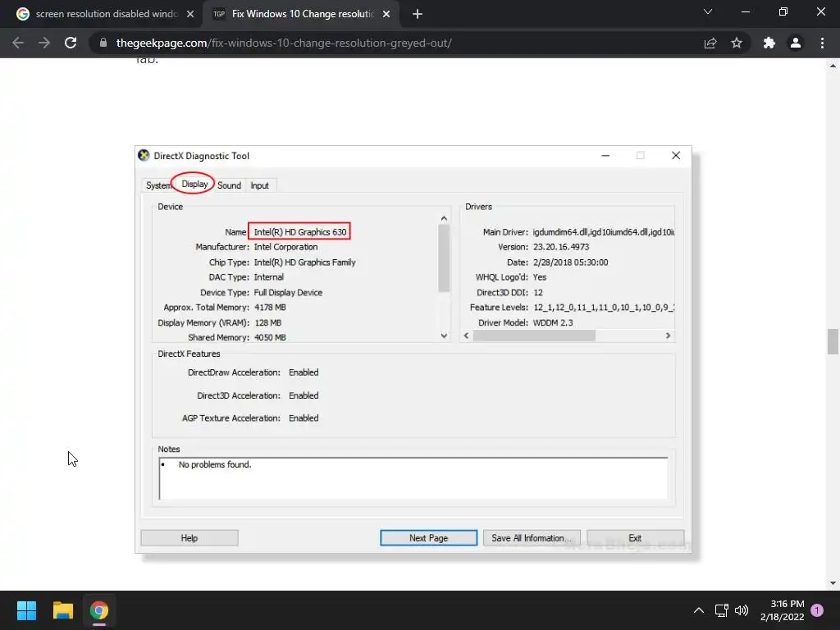The width and height of the screenshot is (840, 630).
Task: Click WDDM 2.3 driver model value
Action: pyautogui.click(x=553, y=322)
